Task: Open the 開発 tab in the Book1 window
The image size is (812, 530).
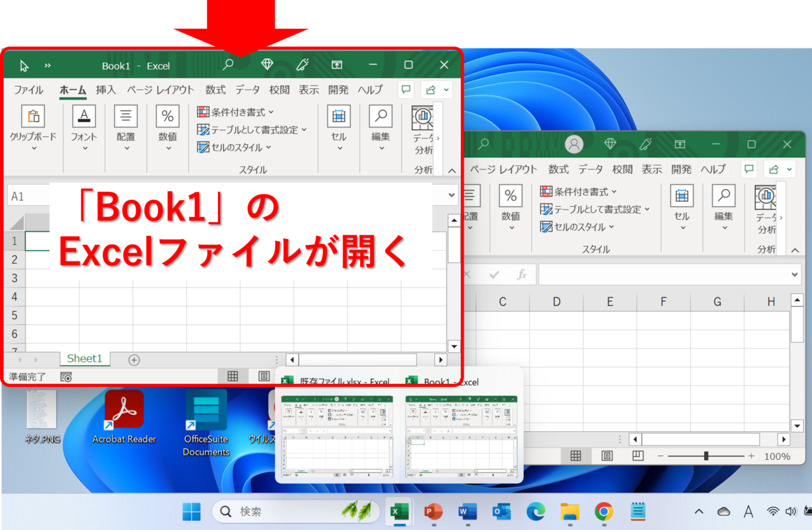Action: tap(339, 90)
